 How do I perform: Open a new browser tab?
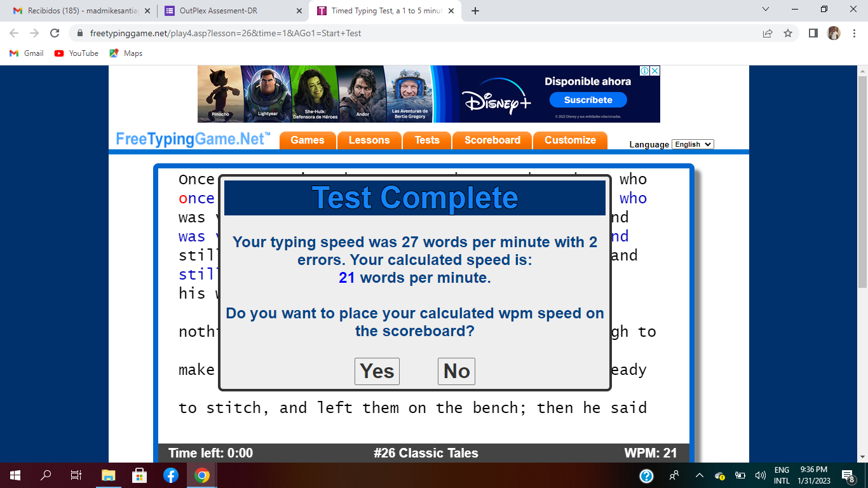(x=475, y=11)
